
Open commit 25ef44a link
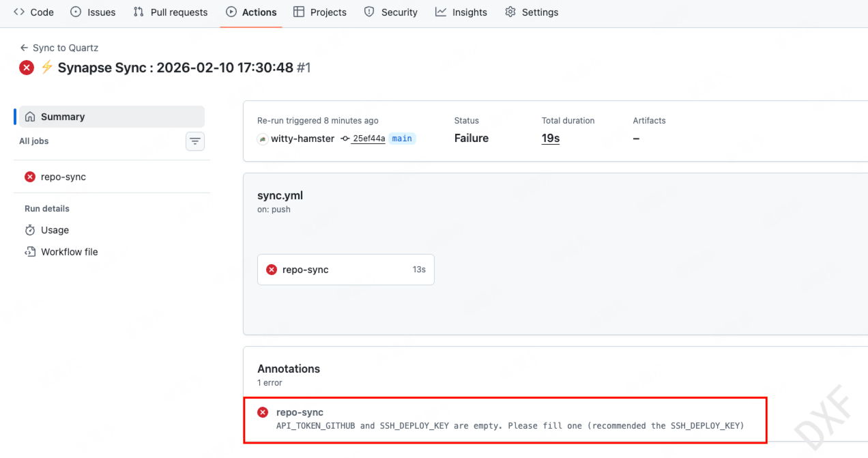point(368,139)
